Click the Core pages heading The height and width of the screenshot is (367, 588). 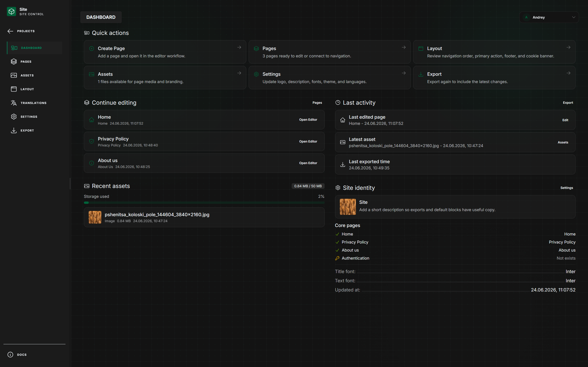tap(347, 225)
